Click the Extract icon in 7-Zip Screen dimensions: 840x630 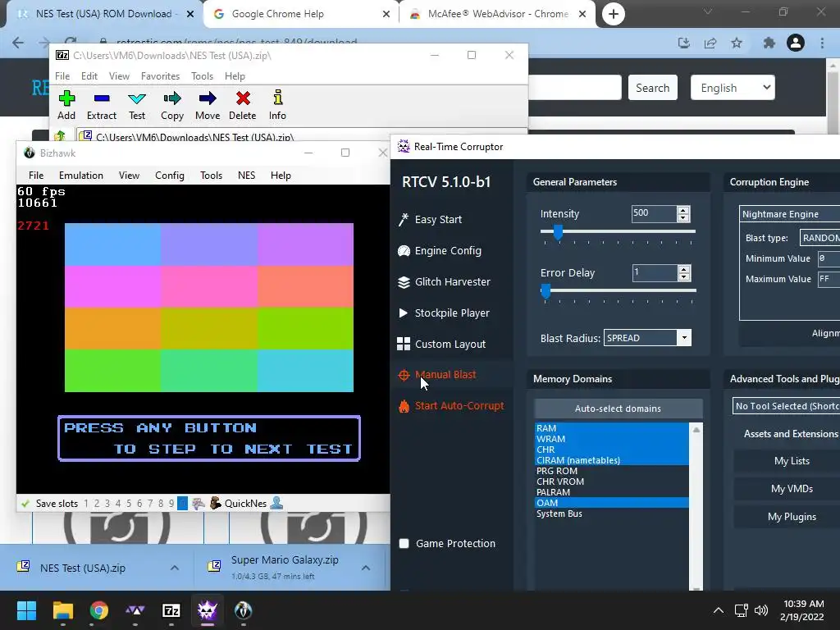pos(101,98)
